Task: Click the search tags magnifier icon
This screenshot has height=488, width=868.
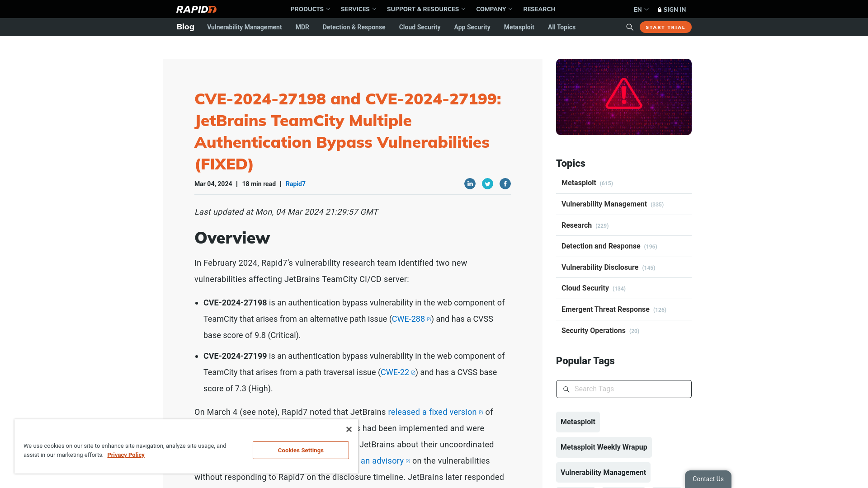Action: [566, 389]
